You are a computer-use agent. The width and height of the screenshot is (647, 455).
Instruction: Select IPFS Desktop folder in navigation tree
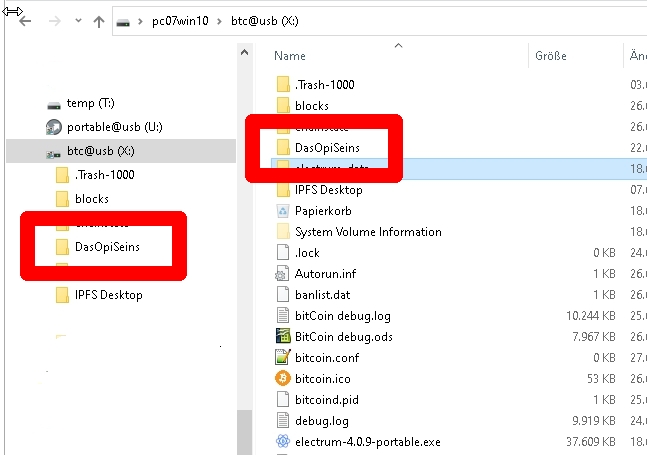pyautogui.click(x=109, y=295)
